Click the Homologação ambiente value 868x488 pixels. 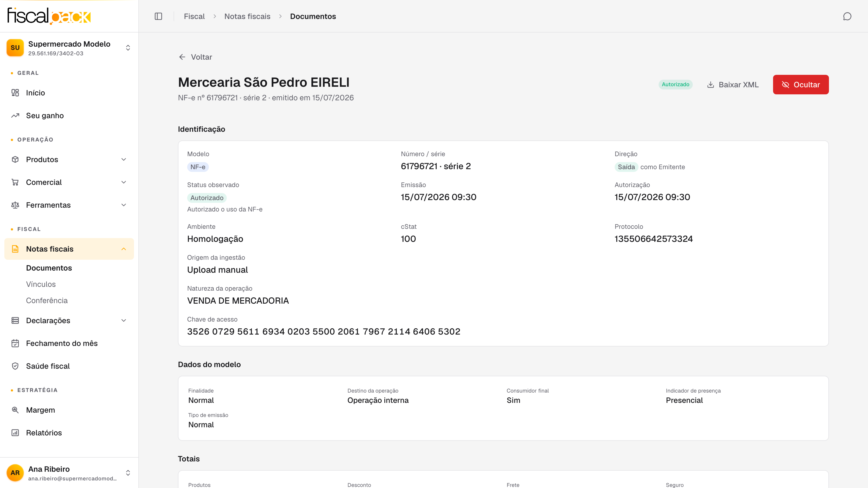(215, 239)
